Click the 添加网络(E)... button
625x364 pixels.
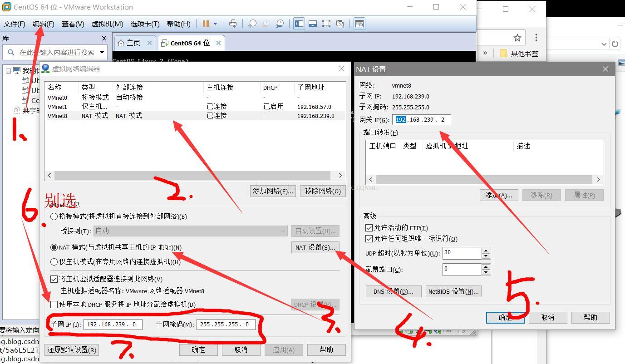click(x=273, y=191)
